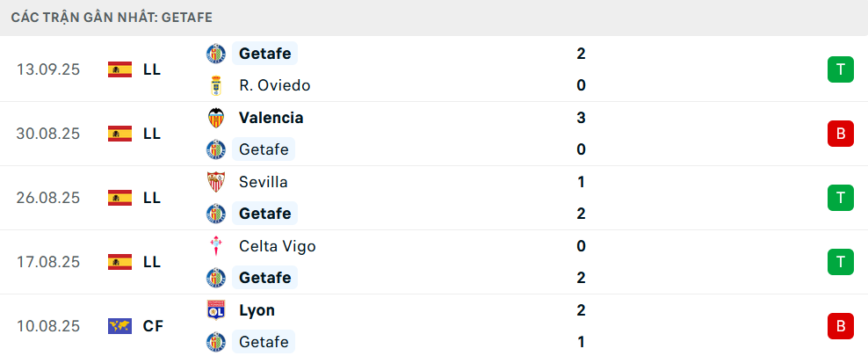Click the Valencia bat crest icon

(x=215, y=118)
